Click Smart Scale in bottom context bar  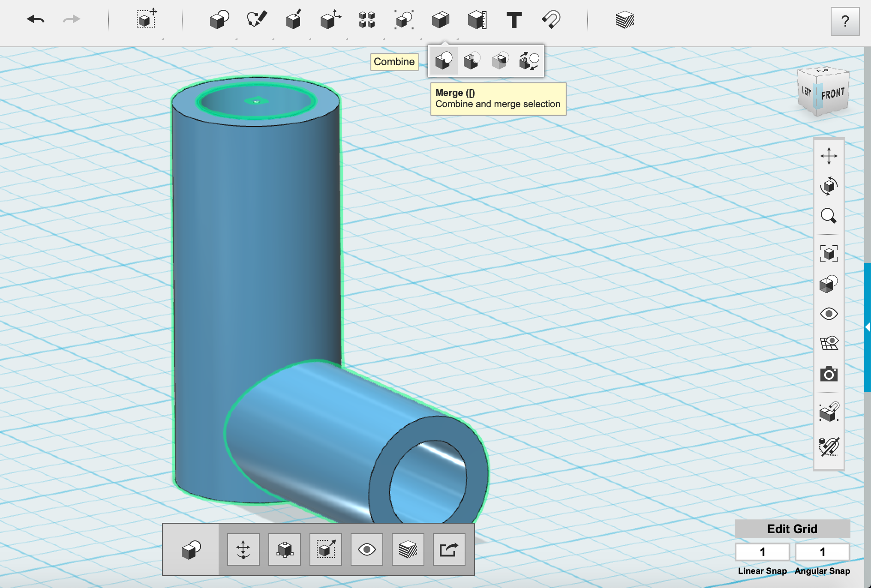pyautogui.click(x=325, y=549)
